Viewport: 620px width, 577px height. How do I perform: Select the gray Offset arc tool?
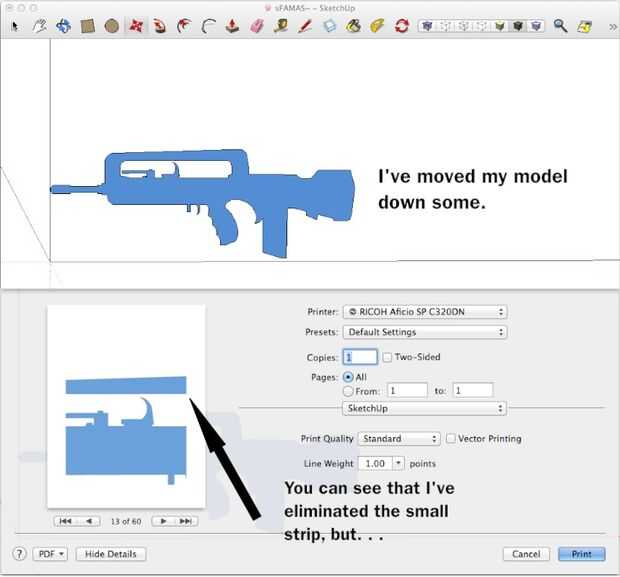[208, 26]
